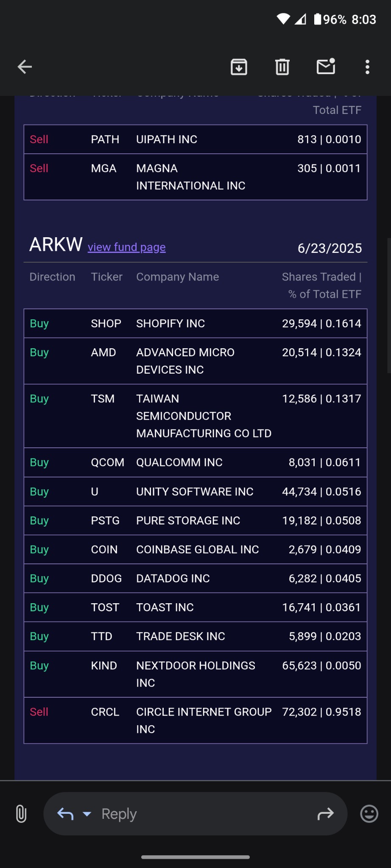This screenshot has height=868, width=391.
Task: Select TSM ticker cell
Action: [x=103, y=399]
